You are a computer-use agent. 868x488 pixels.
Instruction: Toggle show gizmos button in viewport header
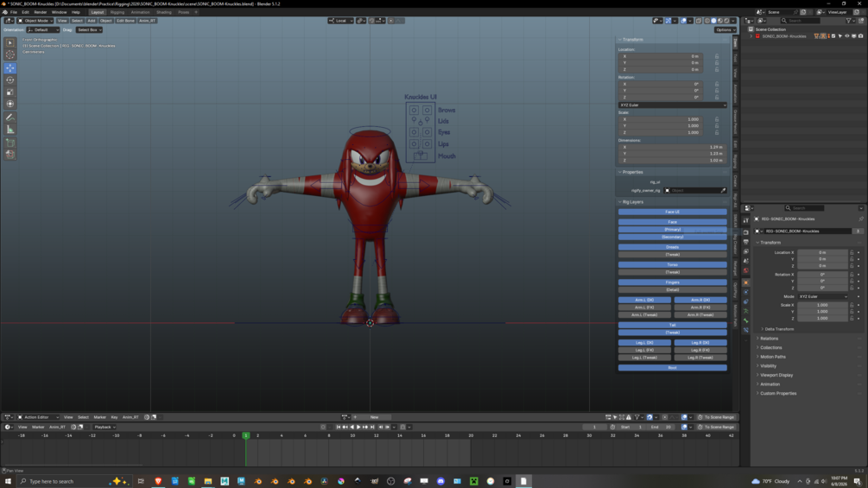pyautogui.click(x=668, y=21)
